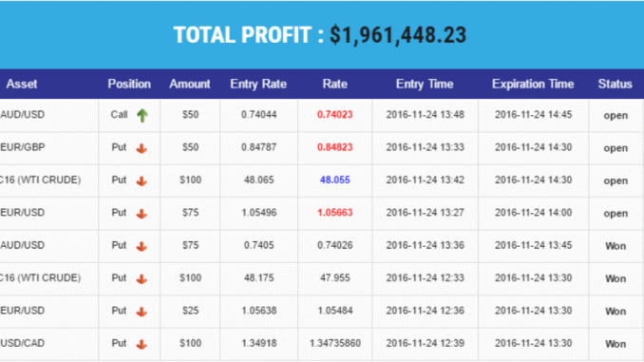Click open status in EUR/GBP row
The width and height of the screenshot is (644, 362).
pyautogui.click(x=616, y=148)
